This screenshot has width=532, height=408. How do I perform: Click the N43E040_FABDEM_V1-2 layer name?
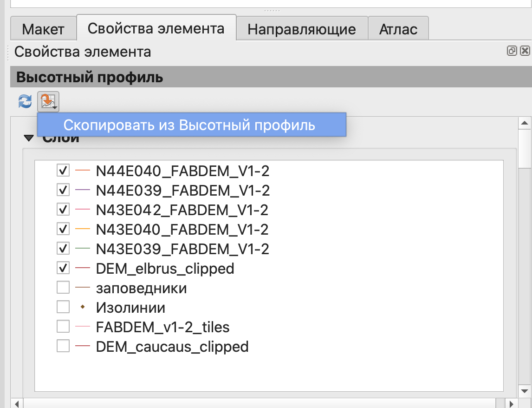182,229
